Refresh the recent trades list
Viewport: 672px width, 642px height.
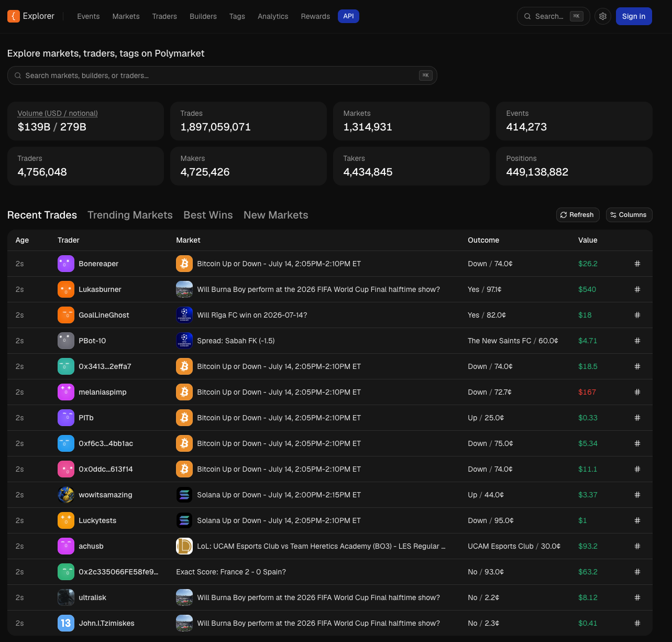point(578,215)
